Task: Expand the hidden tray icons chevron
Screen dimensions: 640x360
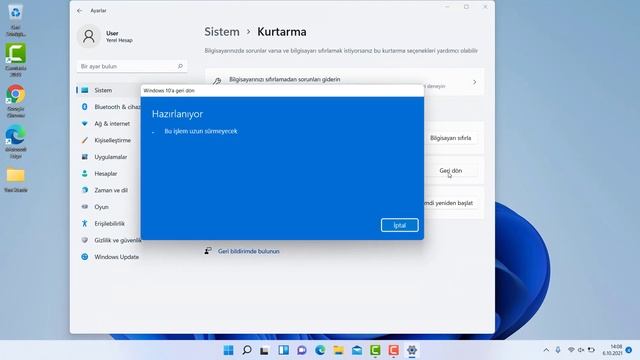Action: point(546,350)
